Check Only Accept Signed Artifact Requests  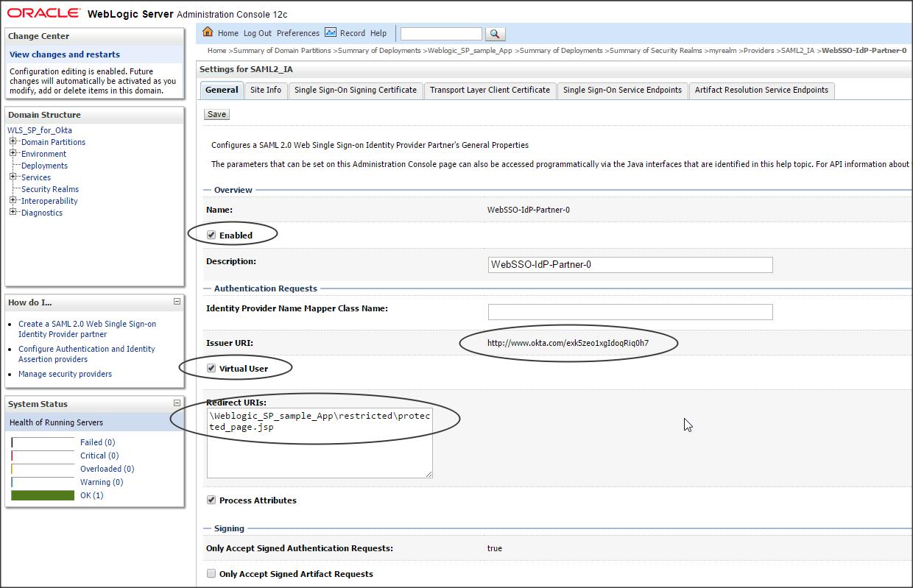[x=211, y=573]
